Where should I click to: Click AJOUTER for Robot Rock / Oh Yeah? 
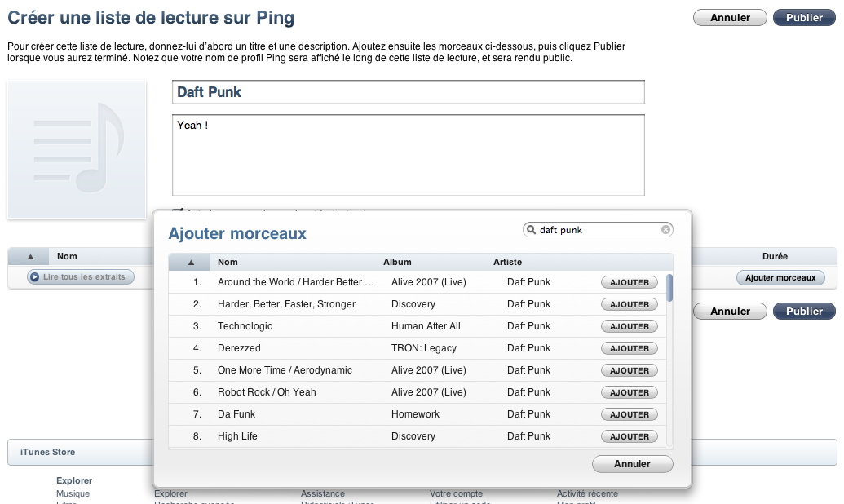click(630, 392)
